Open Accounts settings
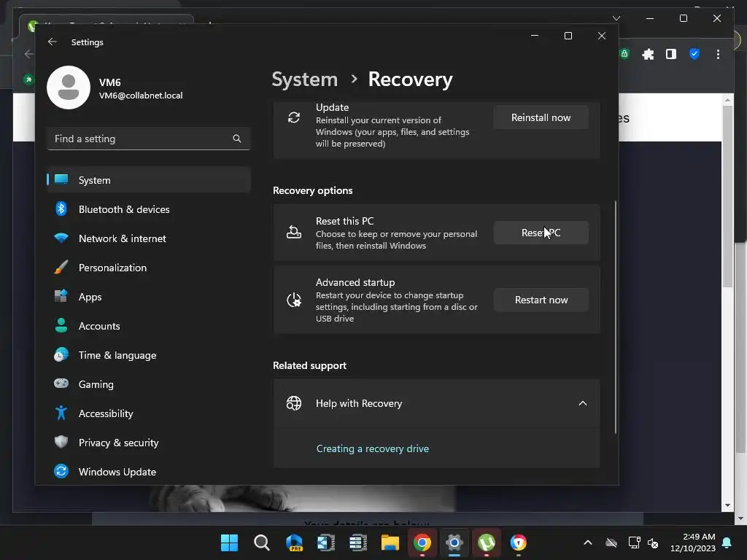 149,326
